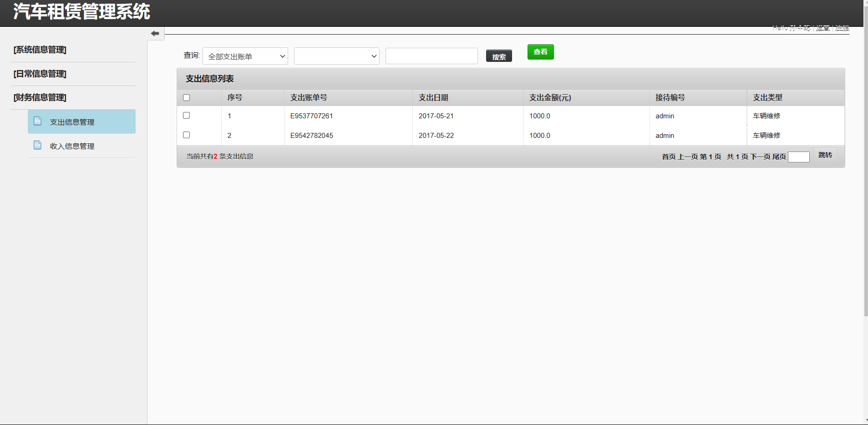Go to 首页 in pagination
This screenshot has height=425, width=868.
click(x=669, y=157)
